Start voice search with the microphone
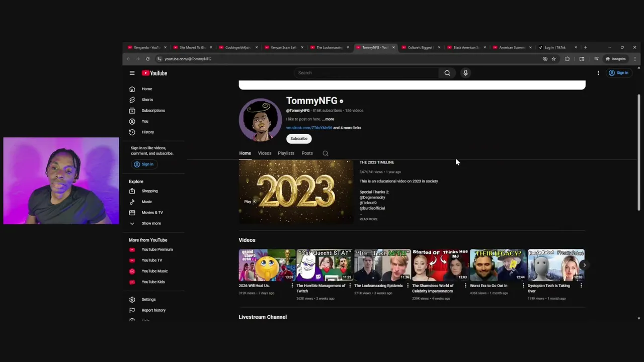The height and width of the screenshot is (362, 644). point(465,73)
